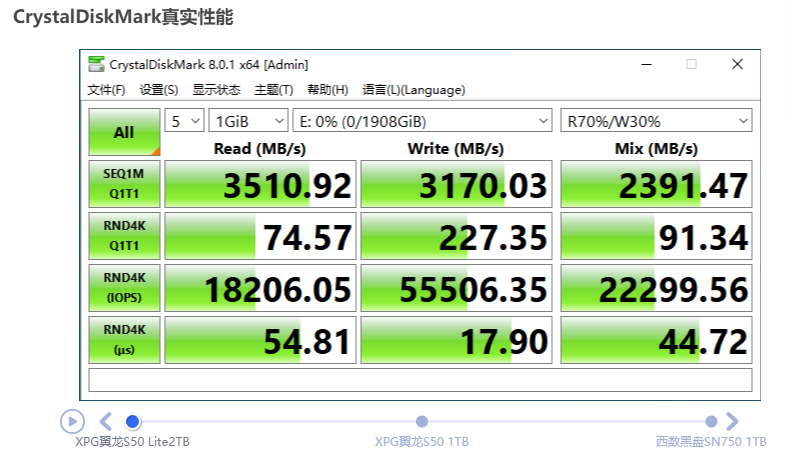The image size is (789, 462).
Task: Open the 主题(T) menu
Action: 274,90
